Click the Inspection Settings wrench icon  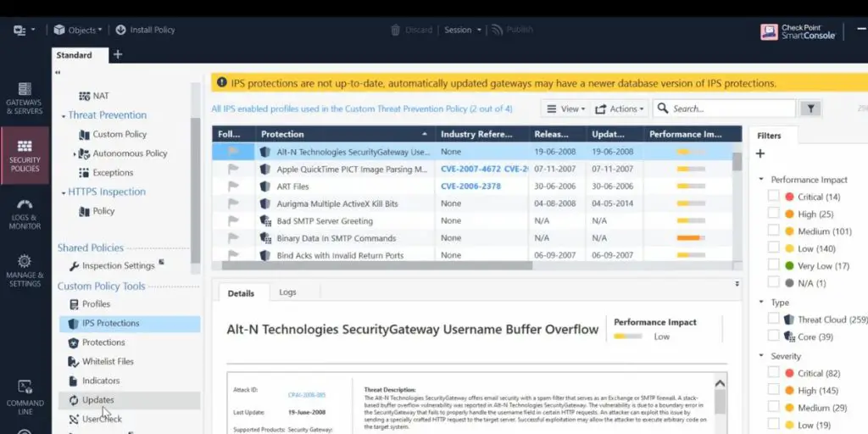(x=74, y=266)
